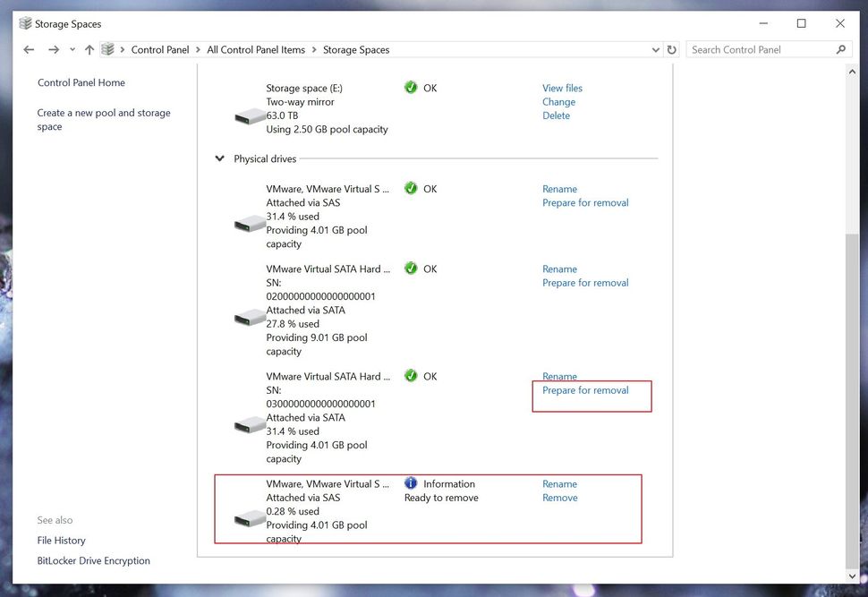Click the hard drive icon beside Storage space (E:)
Screen dimensions: 868x597
click(248, 117)
